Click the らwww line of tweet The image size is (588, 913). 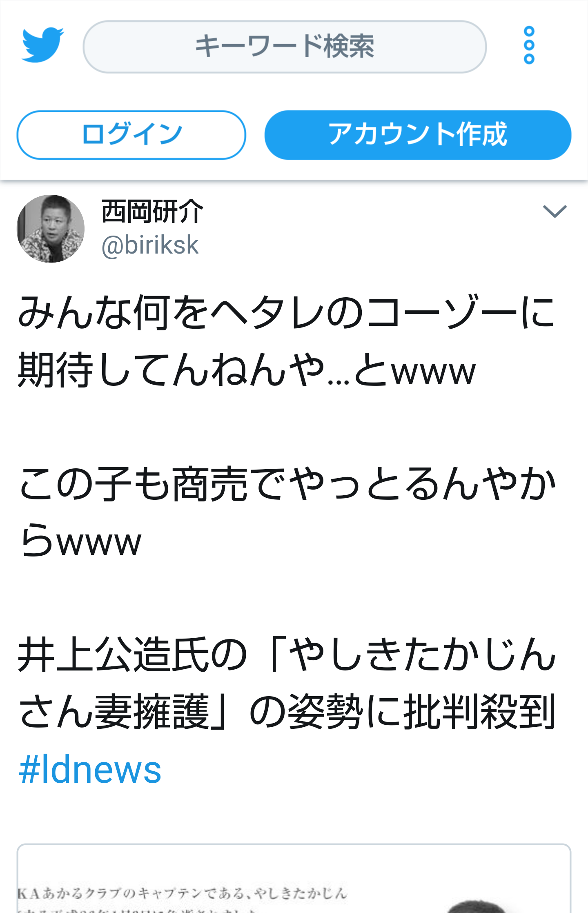click(80, 540)
